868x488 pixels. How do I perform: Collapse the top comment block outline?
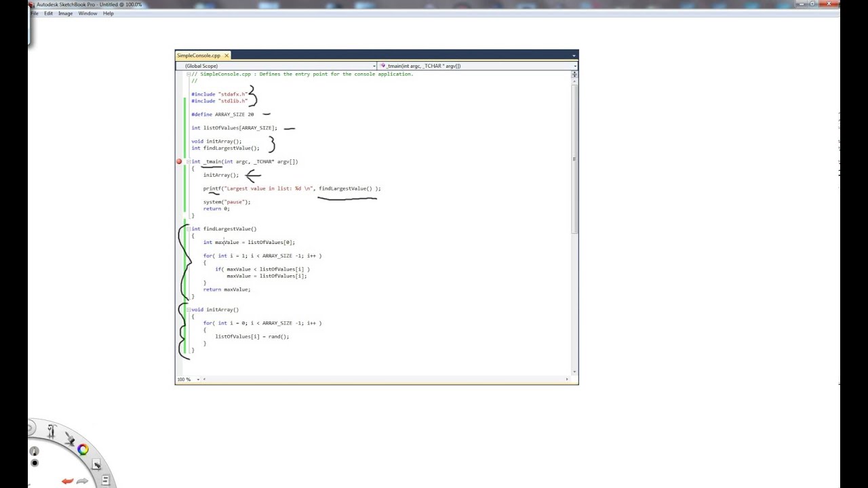tap(189, 74)
